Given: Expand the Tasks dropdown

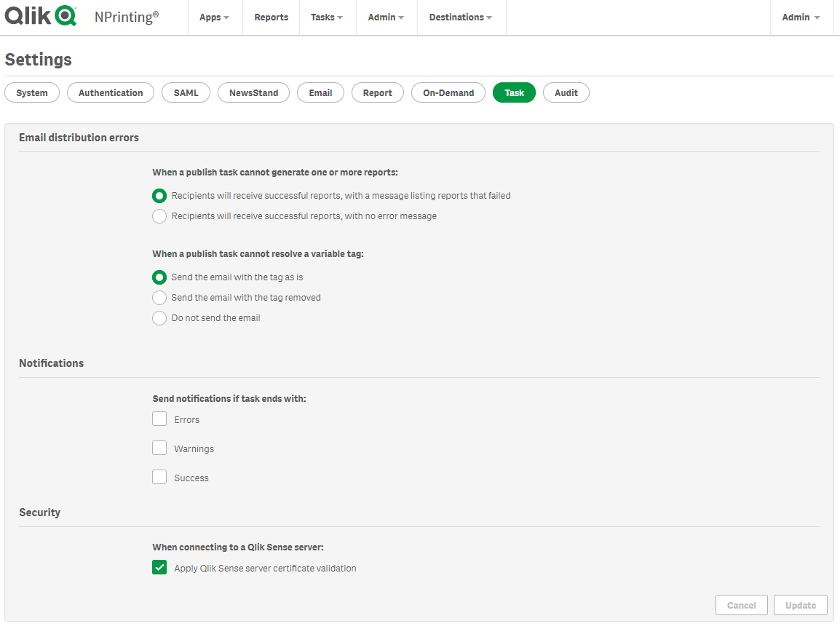Looking at the screenshot, I should (326, 17).
